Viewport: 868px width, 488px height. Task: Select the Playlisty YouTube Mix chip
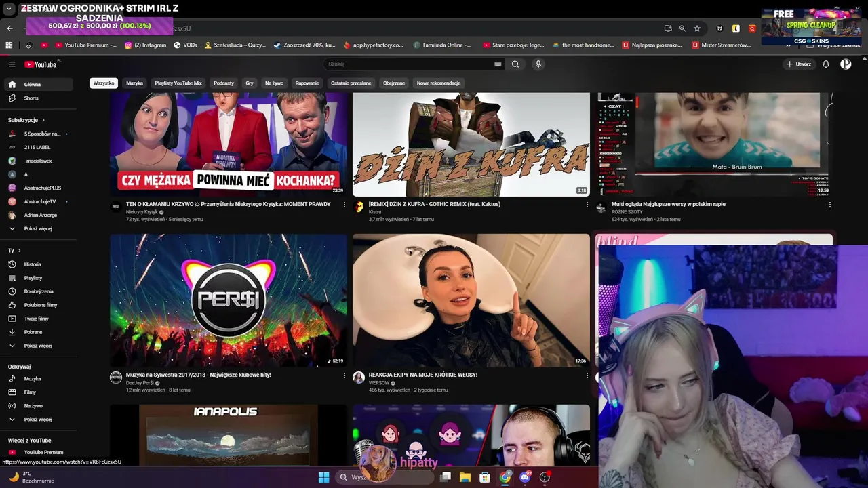178,83
